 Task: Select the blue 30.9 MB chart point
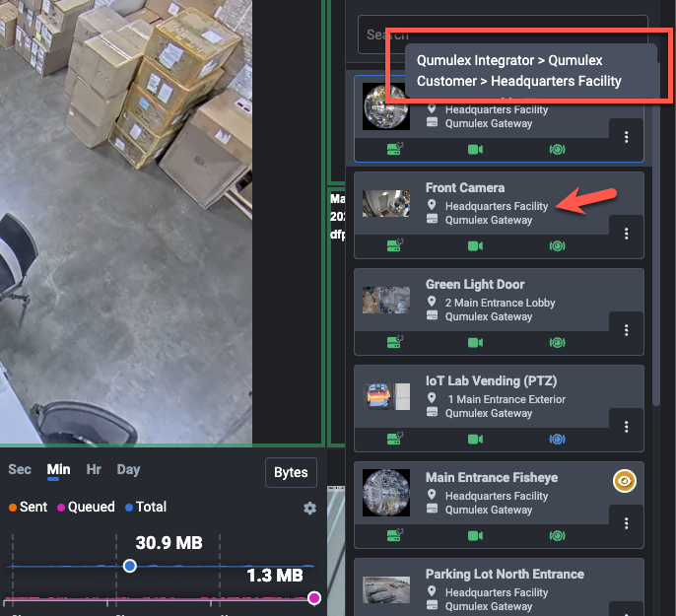point(129,566)
